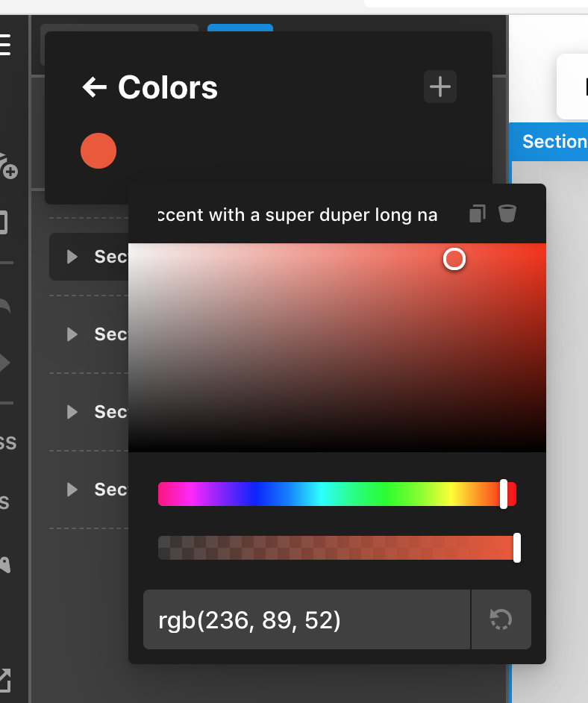This screenshot has width=588, height=703.
Task: Expand the third Section tree item
Action: (72, 412)
